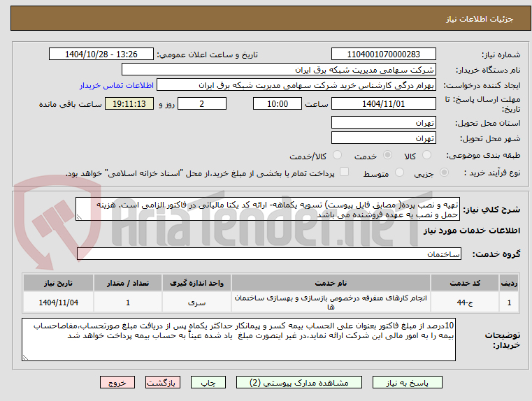This screenshot has width=532, height=401.
Task: Select the 'متوسط' purchase type radio
Action: tap(399, 172)
